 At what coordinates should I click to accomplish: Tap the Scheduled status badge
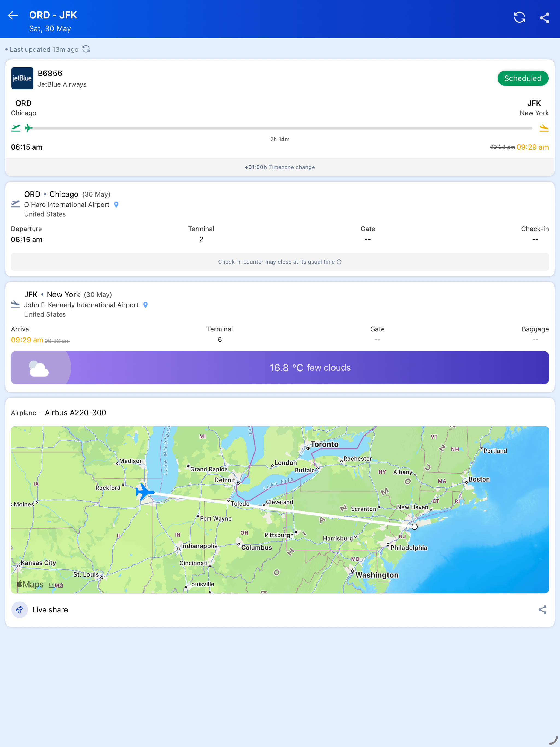523,78
